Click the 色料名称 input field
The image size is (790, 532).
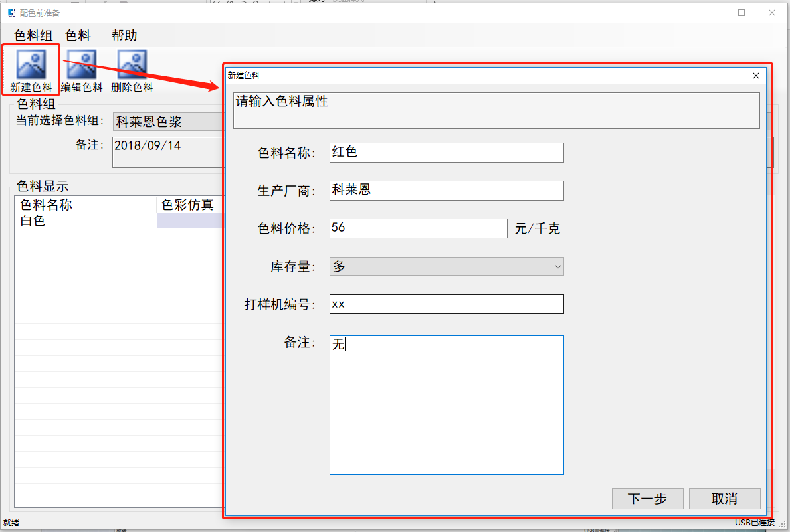tap(446, 152)
